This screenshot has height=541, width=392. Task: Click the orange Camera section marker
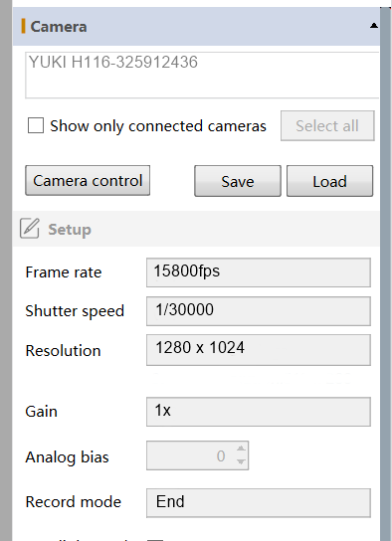pyautogui.click(x=23, y=26)
